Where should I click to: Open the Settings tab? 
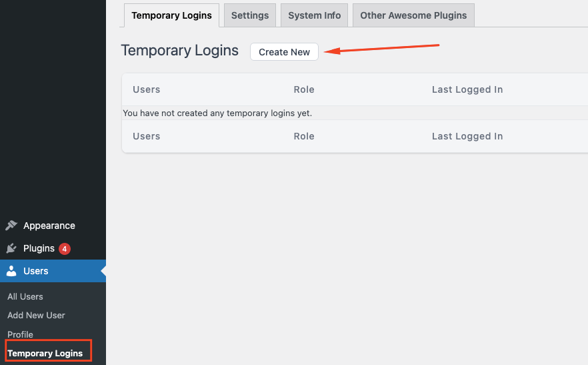pyautogui.click(x=250, y=15)
